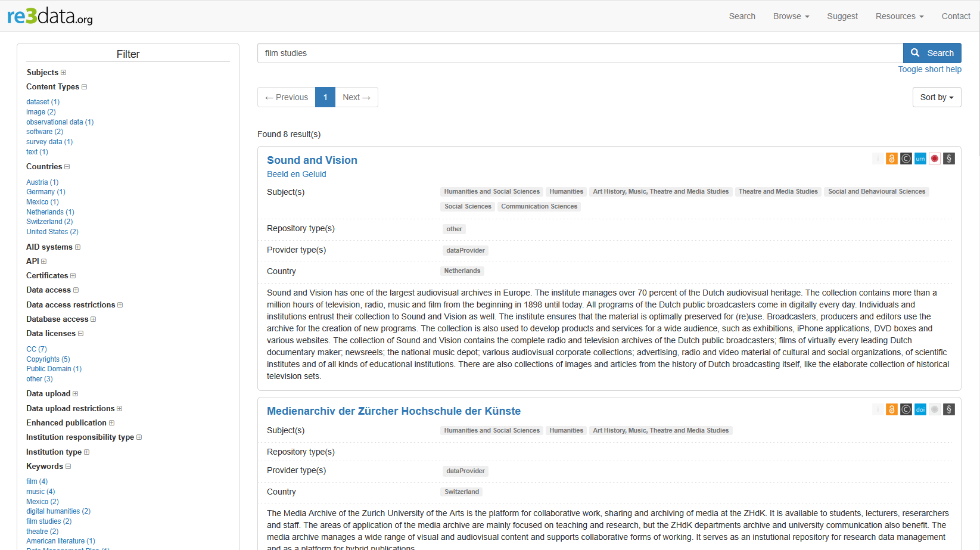Expand the Institution responsibility type filter
Image resolution: width=980 pixels, height=550 pixels.
click(139, 437)
